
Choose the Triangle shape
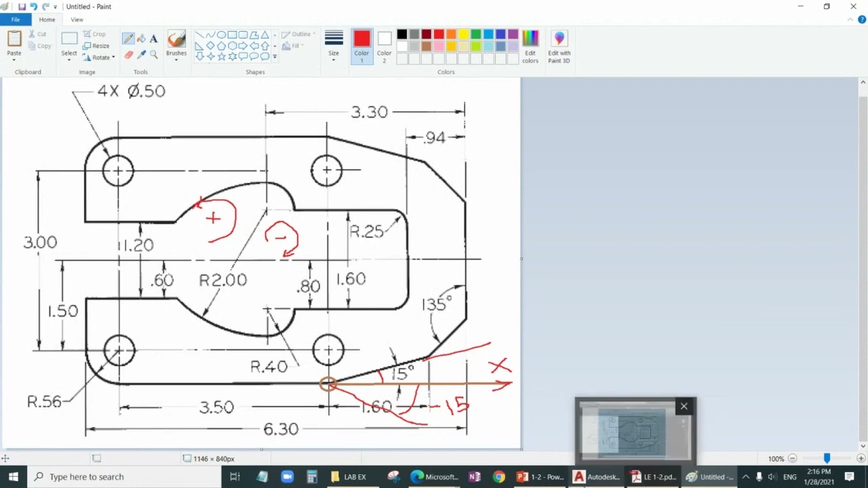pyautogui.click(x=264, y=35)
